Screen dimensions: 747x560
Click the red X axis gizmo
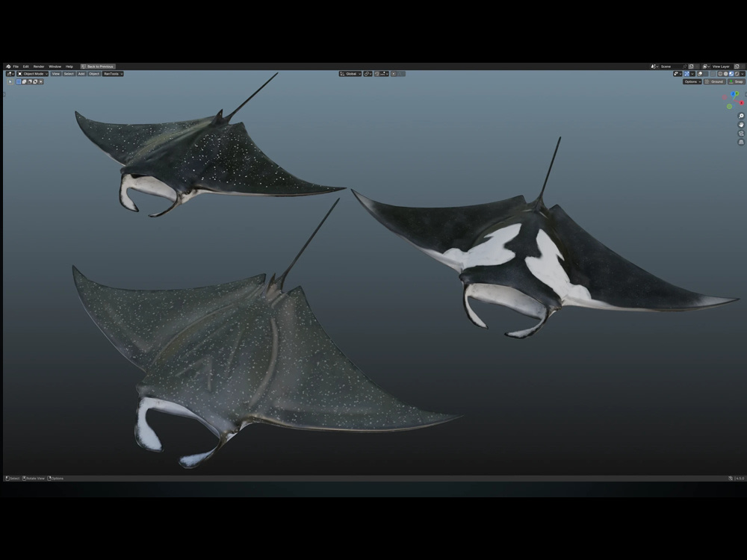[741, 102]
